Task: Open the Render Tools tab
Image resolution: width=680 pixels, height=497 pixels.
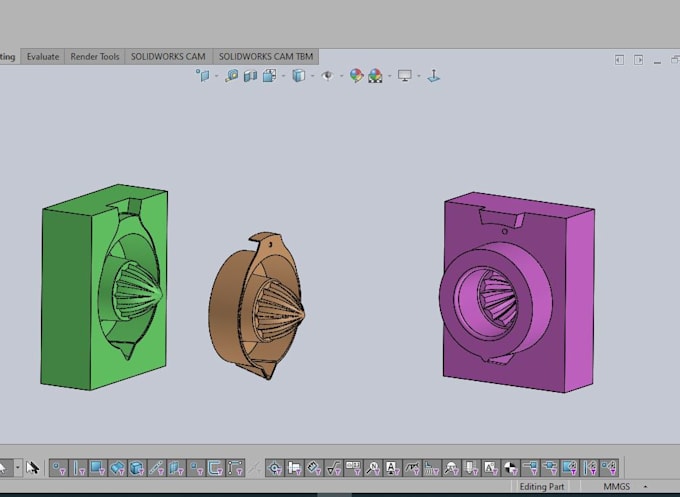Action: (x=95, y=56)
